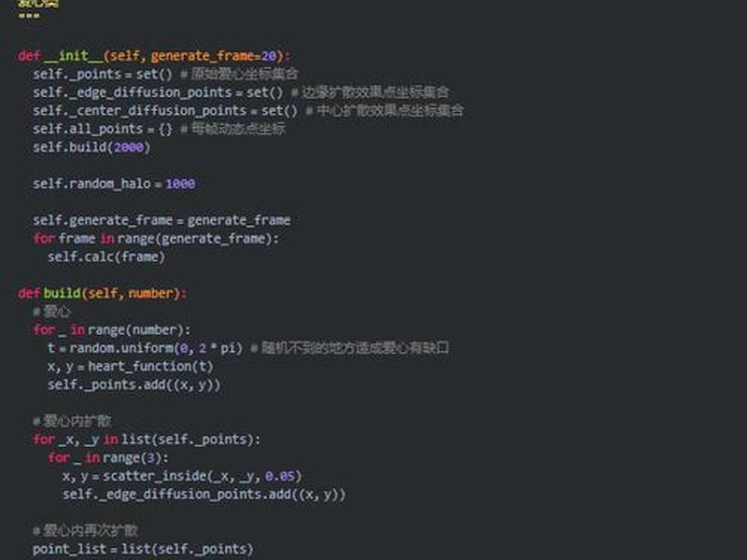Image resolution: width=747 pixels, height=560 pixels.
Task: Click the comment line above 'point_list = list'
Action: 85,530
